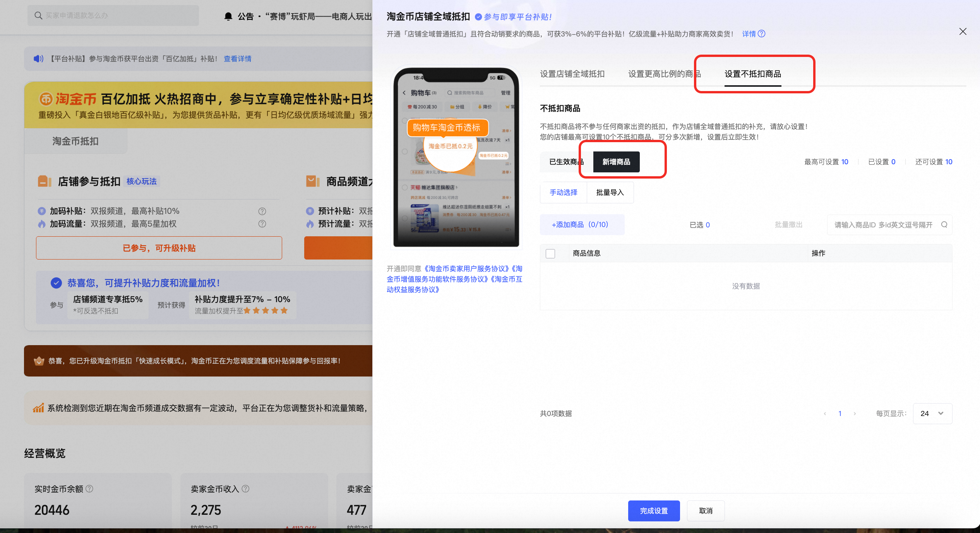Click the 批量撤出 button
The width and height of the screenshot is (980, 533).
788,225
